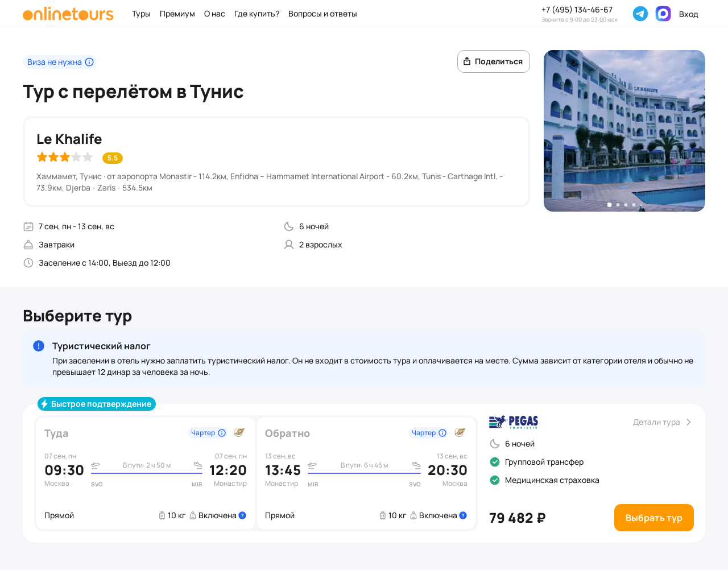Click the hand luggage icon in 'Туда' card

162,515
